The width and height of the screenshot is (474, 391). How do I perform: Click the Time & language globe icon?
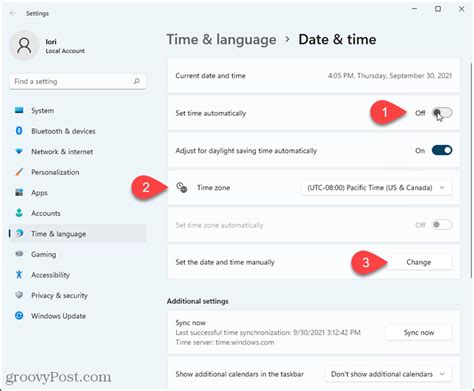20,233
